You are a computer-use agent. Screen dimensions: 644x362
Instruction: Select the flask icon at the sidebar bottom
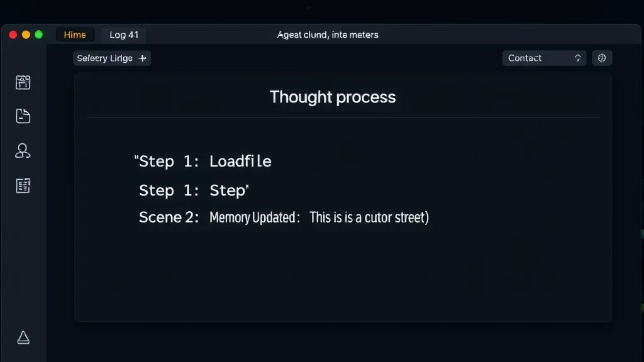point(23,337)
